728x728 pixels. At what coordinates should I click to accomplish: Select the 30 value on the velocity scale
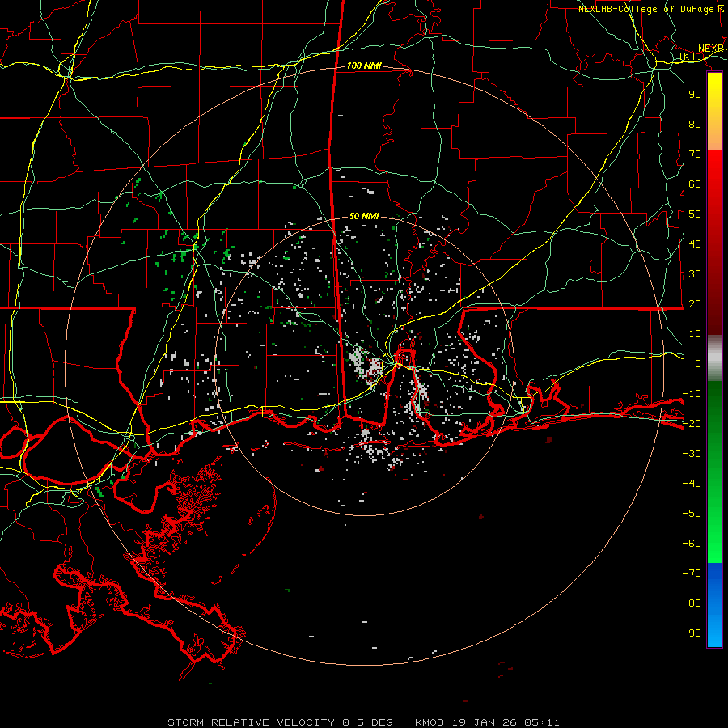(695, 274)
